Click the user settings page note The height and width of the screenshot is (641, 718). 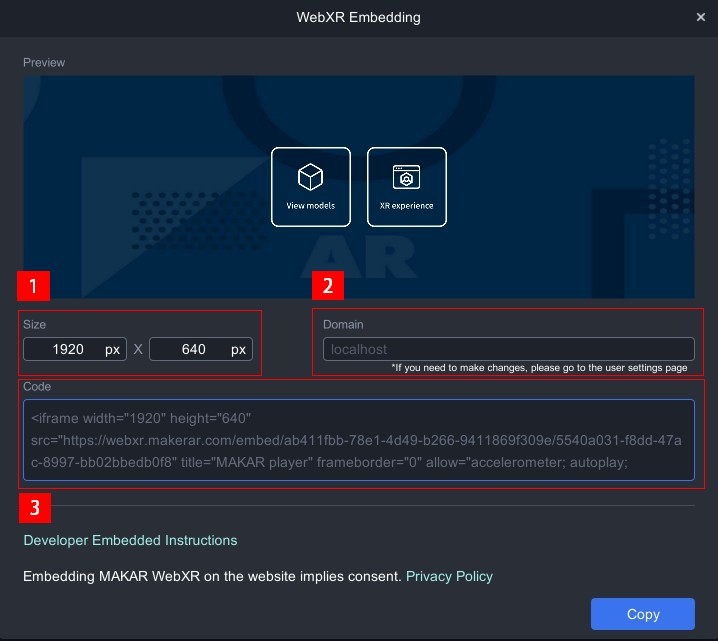pyautogui.click(x=540, y=368)
